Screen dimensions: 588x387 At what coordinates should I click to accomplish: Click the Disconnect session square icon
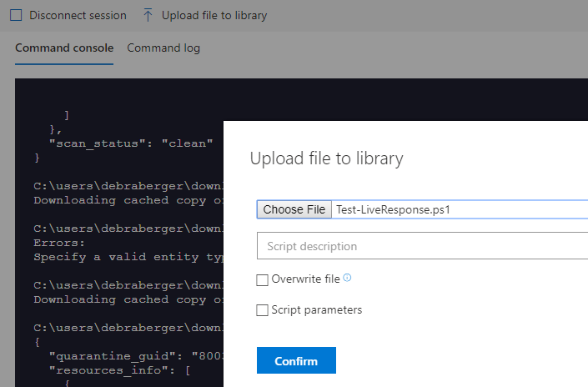tap(16, 15)
